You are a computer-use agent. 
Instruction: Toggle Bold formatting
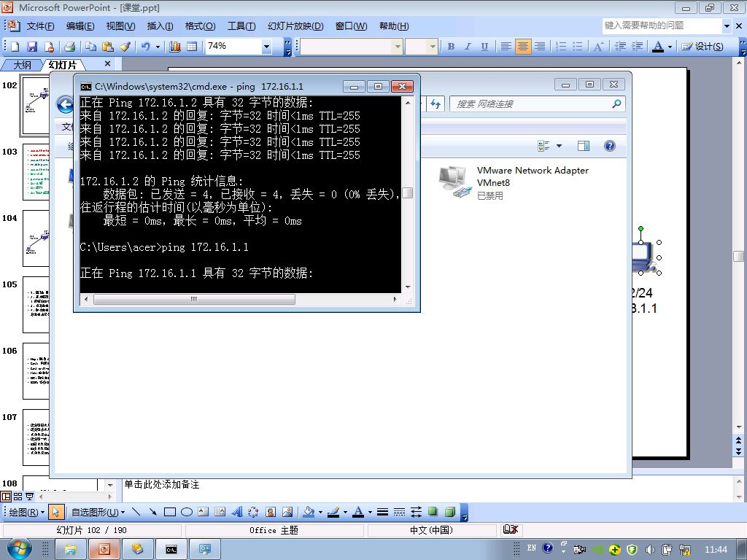click(x=451, y=46)
